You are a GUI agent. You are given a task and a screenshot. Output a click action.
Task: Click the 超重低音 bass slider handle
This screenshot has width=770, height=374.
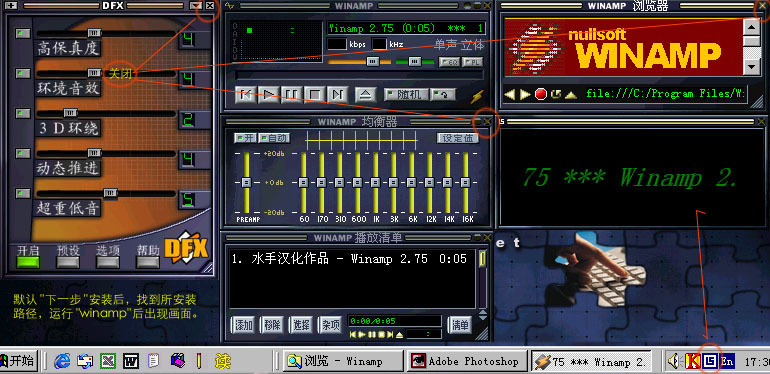point(110,193)
